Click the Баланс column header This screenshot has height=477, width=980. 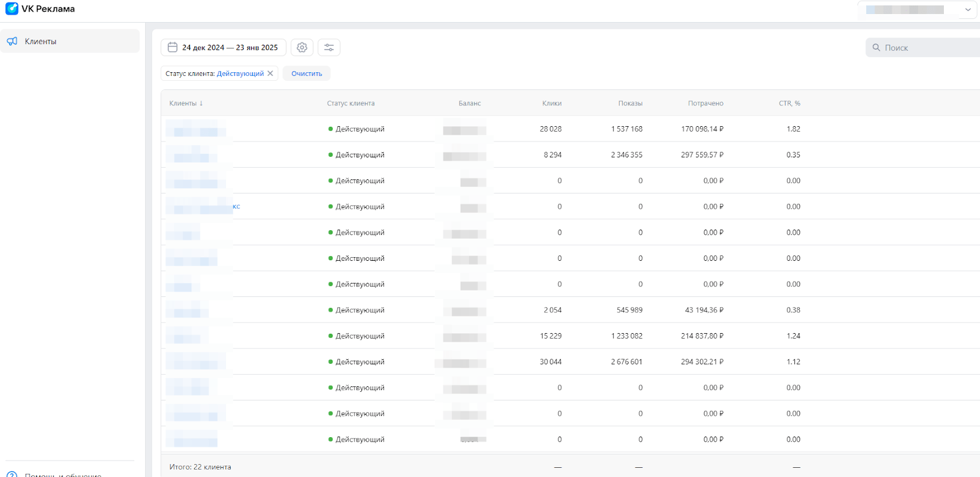click(x=469, y=103)
